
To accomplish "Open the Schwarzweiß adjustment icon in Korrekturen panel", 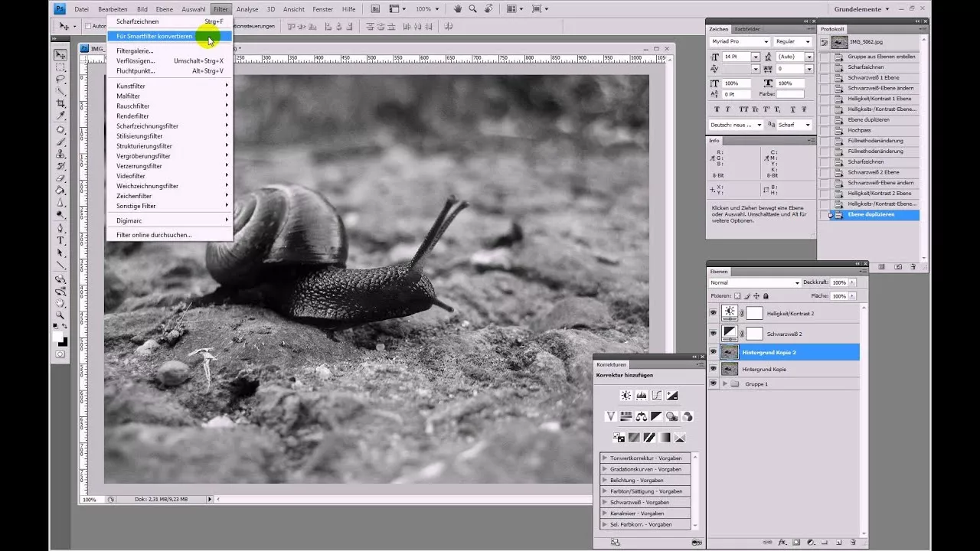I will [656, 416].
